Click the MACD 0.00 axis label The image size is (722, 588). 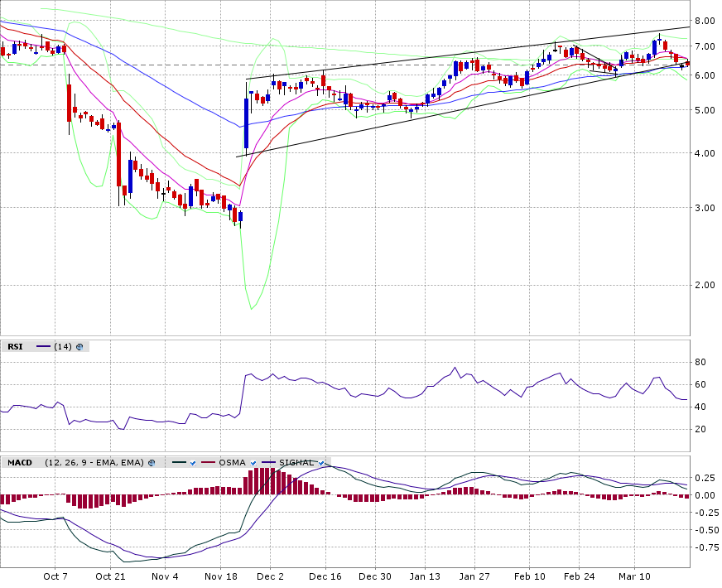pyautogui.click(x=705, y=495)
